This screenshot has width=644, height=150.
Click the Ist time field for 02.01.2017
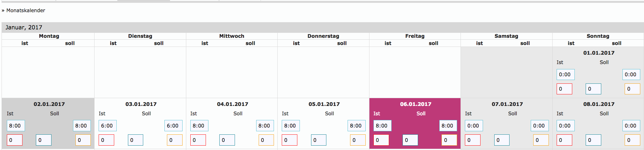(x=16, y=126)
